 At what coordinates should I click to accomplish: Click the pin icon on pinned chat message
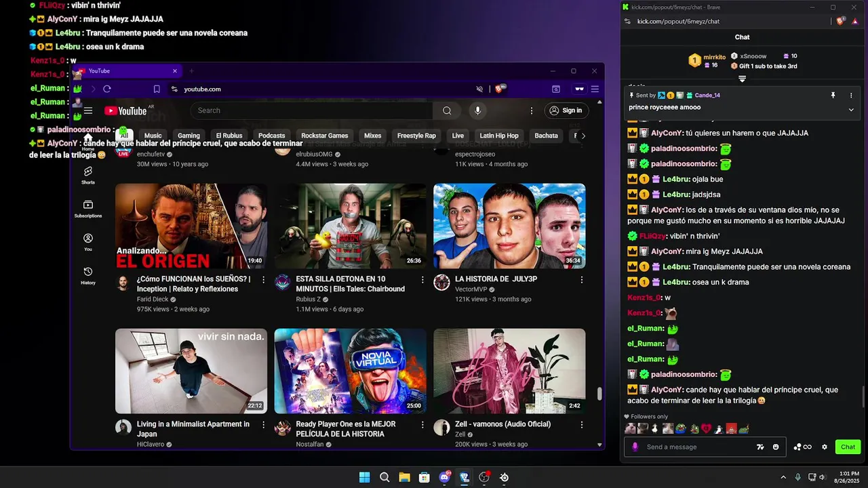[x=833, y=96]
